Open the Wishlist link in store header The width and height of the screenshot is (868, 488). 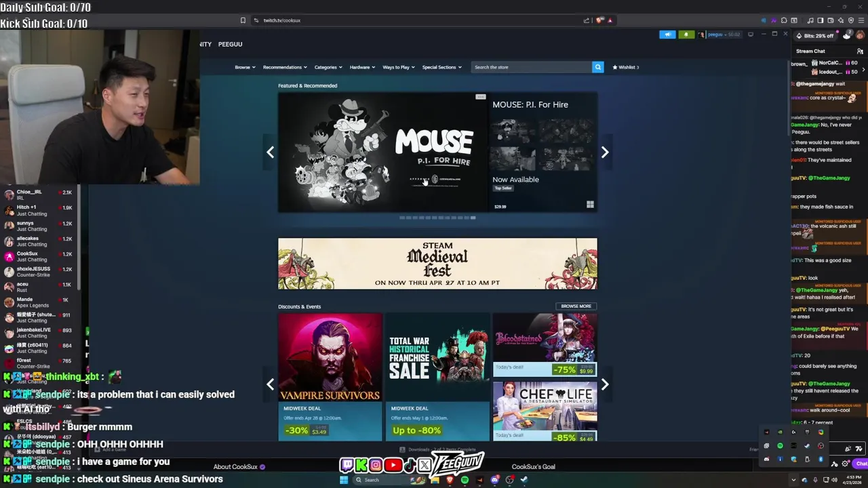[626, 67]
